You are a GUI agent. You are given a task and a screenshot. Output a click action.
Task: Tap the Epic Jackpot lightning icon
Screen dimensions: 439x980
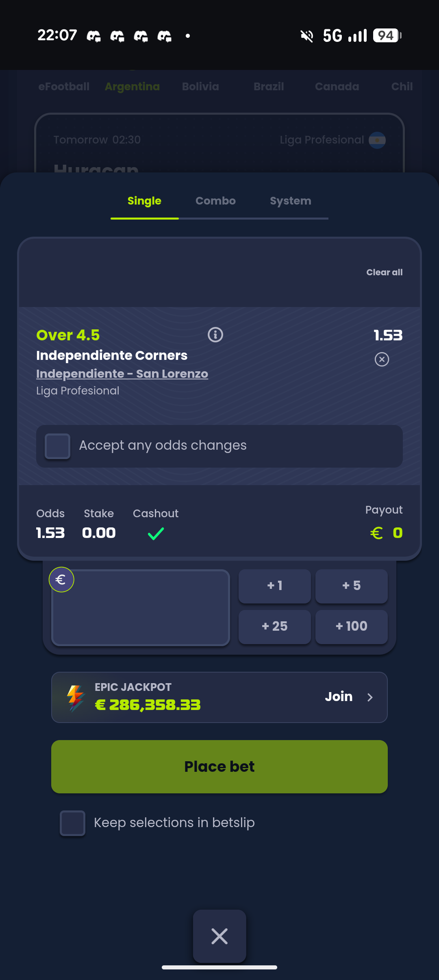click(75, 698)
